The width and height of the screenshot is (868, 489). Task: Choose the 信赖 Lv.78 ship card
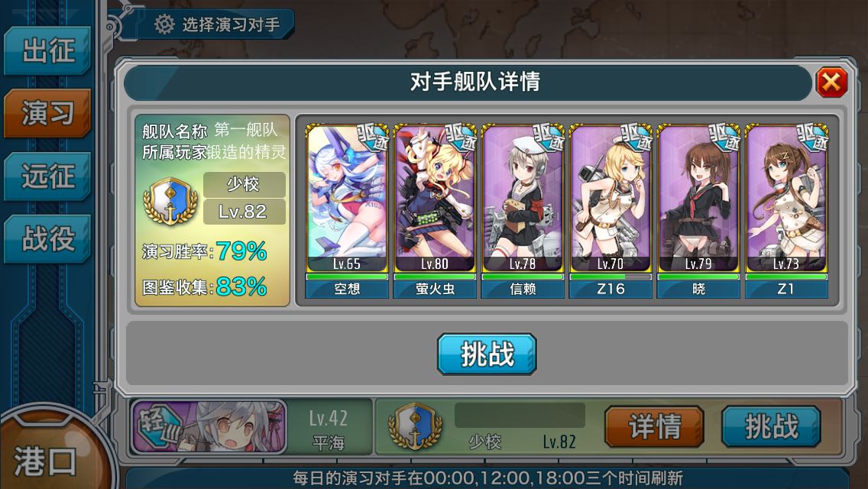[523, 211]
